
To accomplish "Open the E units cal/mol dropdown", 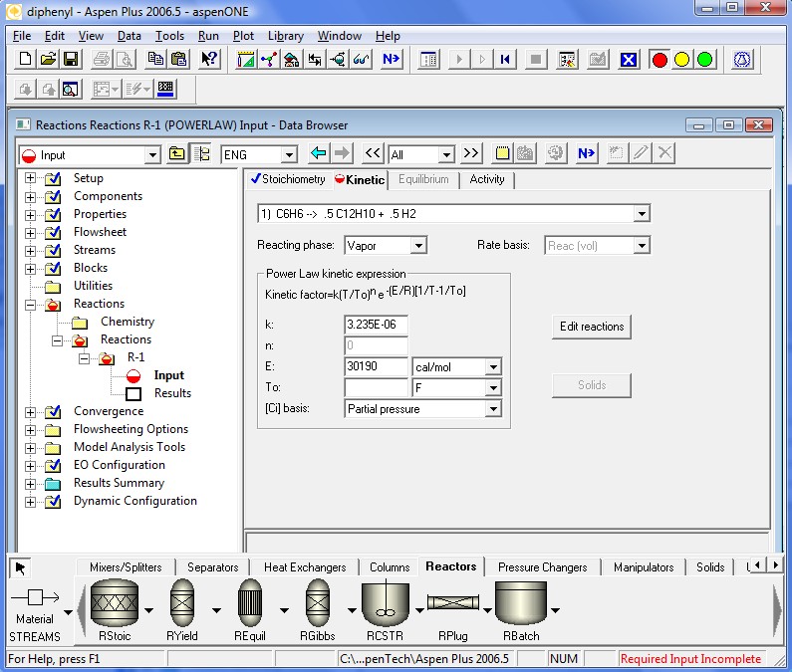I will coord(493,366).
